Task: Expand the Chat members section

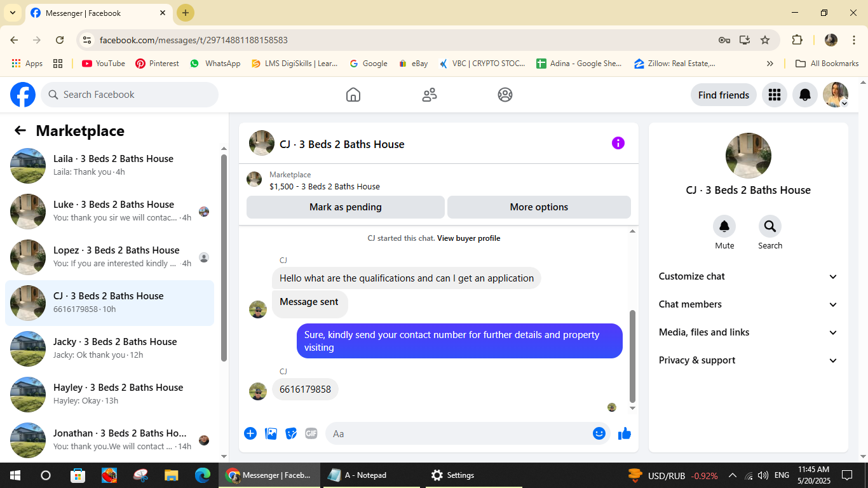Action: click(749, 304)
